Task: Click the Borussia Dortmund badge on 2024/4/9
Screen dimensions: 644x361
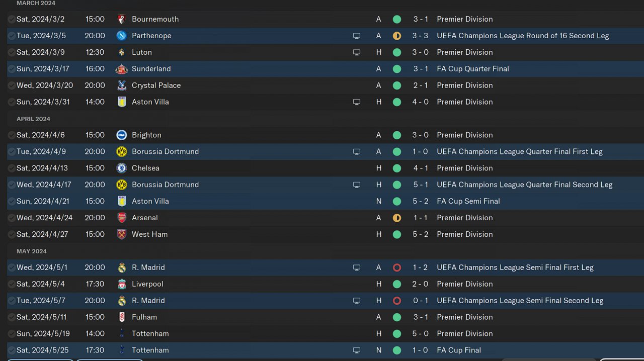Action: pos(121,151)
